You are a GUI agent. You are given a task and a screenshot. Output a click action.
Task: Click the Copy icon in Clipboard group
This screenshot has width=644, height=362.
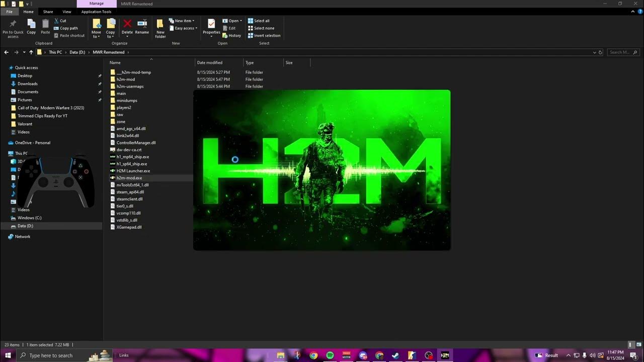[x=31, y=24]
